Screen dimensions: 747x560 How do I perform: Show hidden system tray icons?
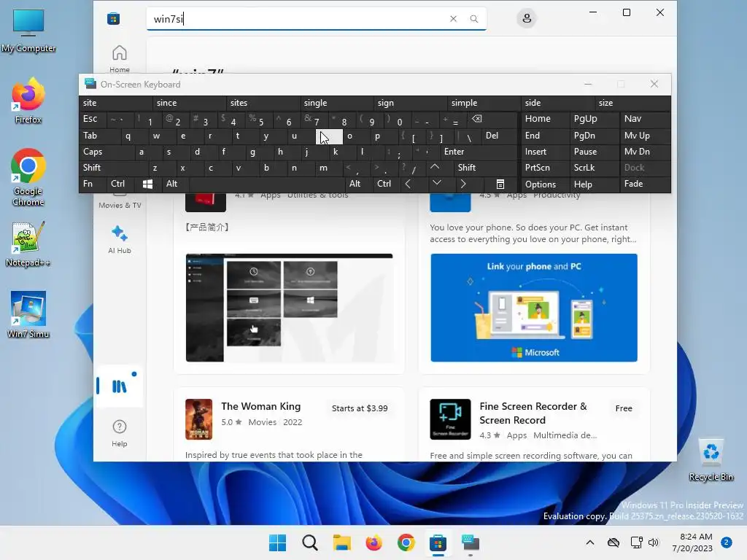click(x=589, y=542)
